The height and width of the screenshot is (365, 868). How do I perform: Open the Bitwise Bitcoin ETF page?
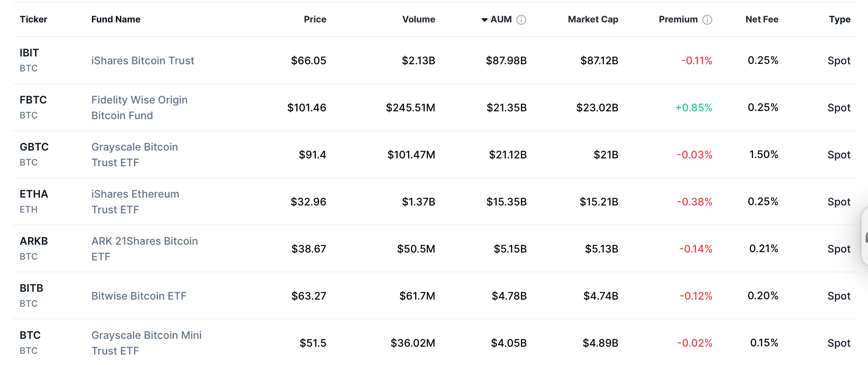(x=139, y=296)
